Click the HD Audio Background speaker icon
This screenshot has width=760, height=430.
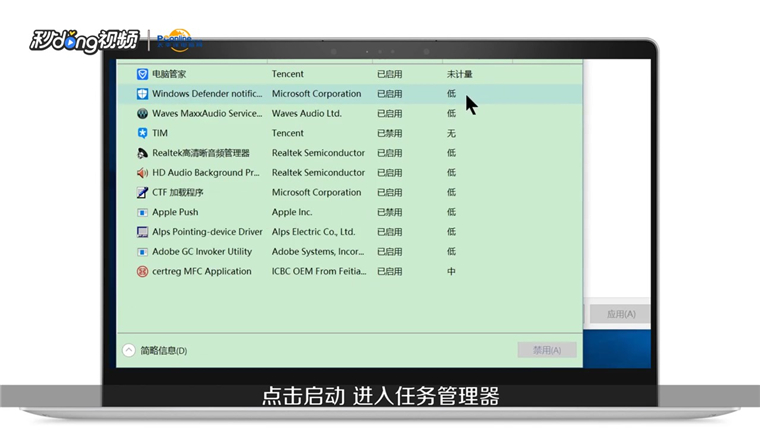(142, 173)
